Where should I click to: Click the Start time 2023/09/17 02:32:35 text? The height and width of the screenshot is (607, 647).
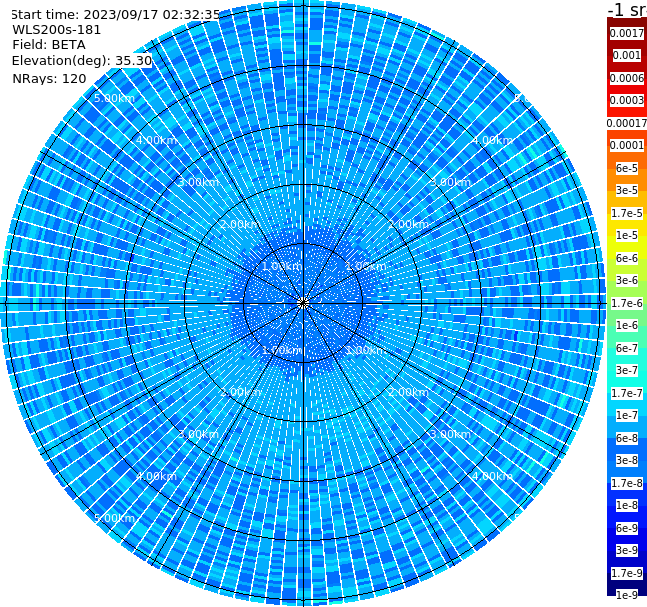(x=116, y=14)
